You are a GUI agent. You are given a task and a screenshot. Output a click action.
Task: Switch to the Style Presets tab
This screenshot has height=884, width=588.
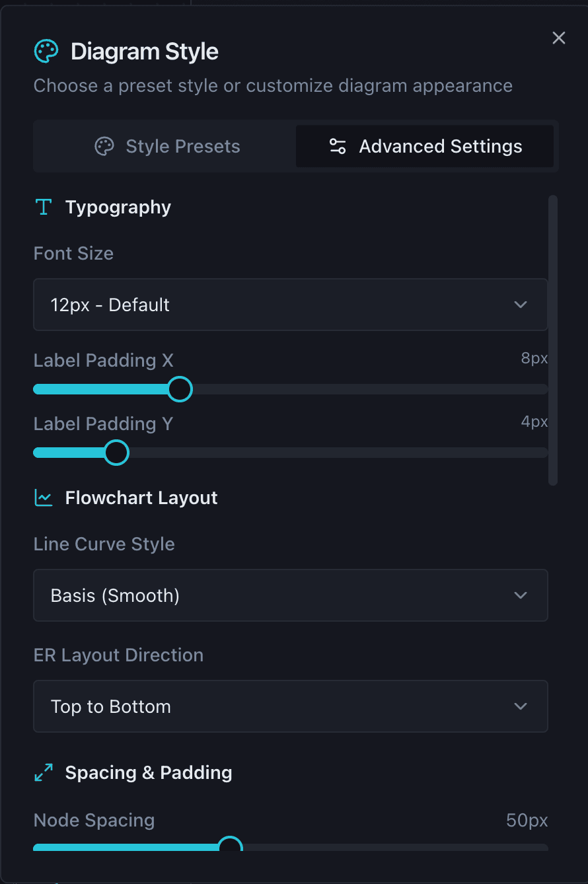click(166, 146)
